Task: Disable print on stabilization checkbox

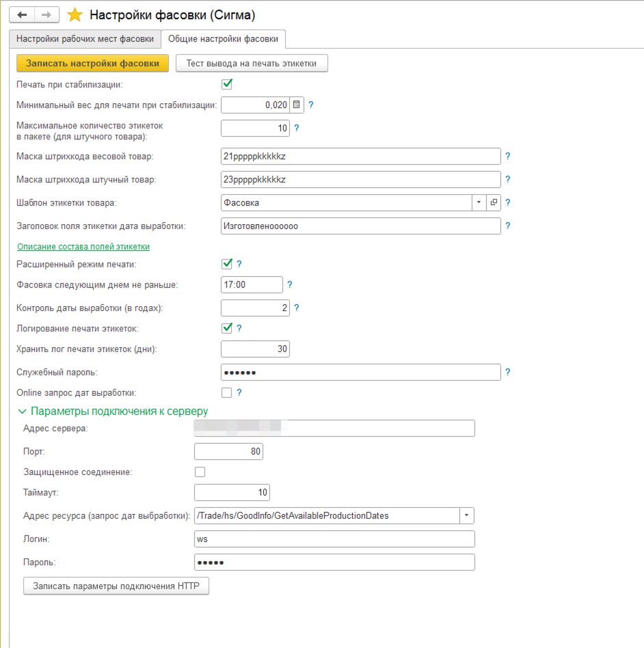Action: (x=227, y=85)
